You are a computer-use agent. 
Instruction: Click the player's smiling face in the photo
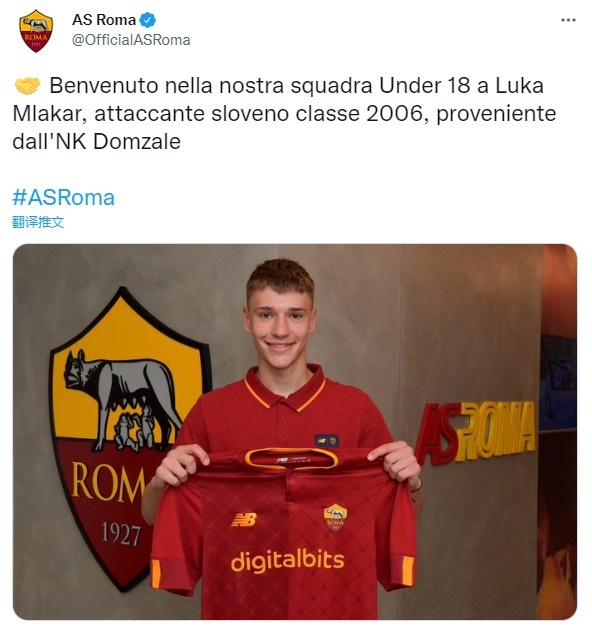pyautogui.click(x=280, y=321)
